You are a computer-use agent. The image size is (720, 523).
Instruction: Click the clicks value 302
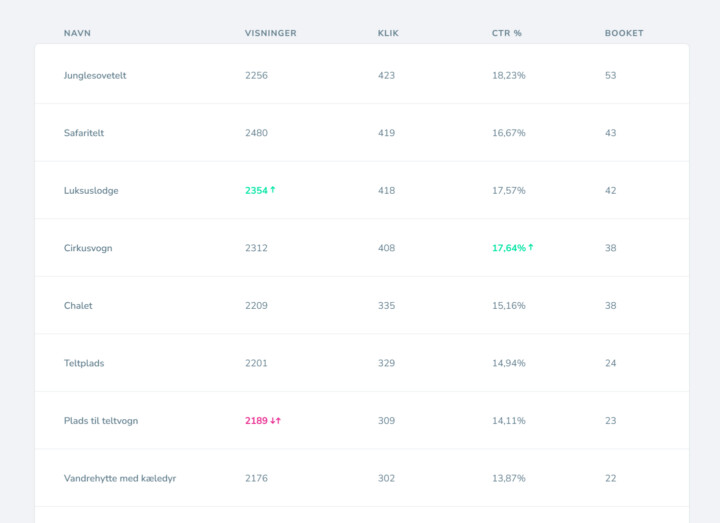click(x=386, y=478)
